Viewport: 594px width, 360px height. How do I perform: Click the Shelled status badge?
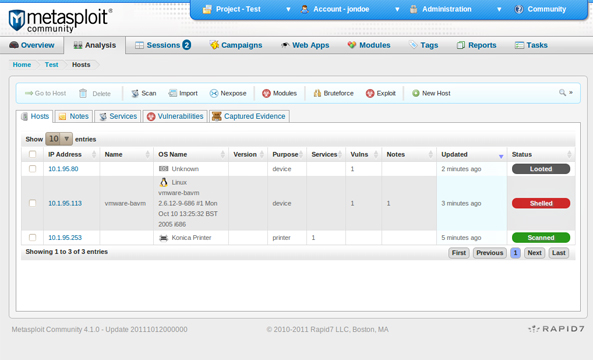pyautogui.click(x=541, y=203)
